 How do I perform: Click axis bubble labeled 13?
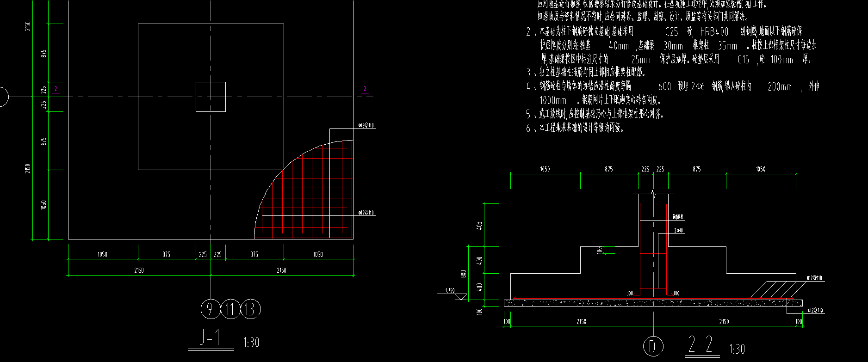250,309
